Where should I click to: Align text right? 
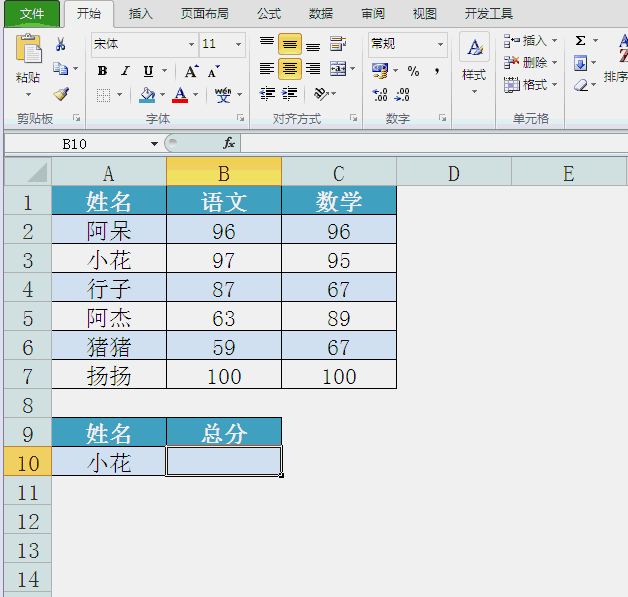click(x=313, y=69)
